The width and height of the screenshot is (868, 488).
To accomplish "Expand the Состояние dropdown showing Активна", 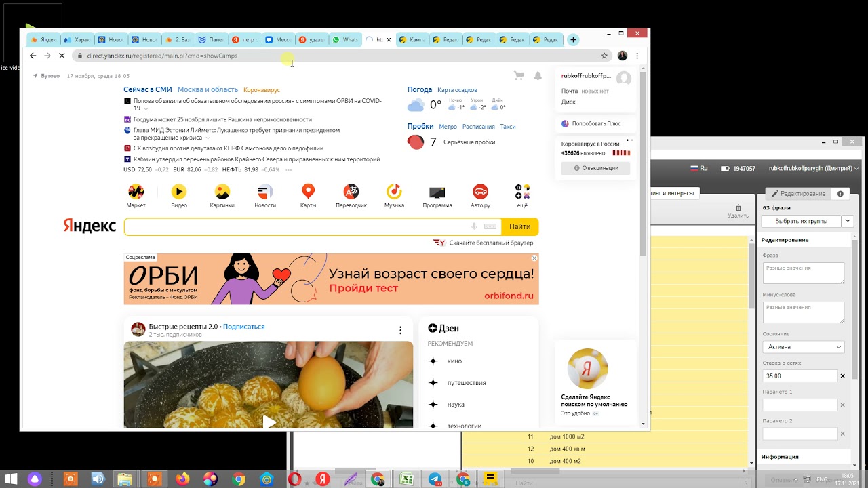I will (x=803, y=347).
